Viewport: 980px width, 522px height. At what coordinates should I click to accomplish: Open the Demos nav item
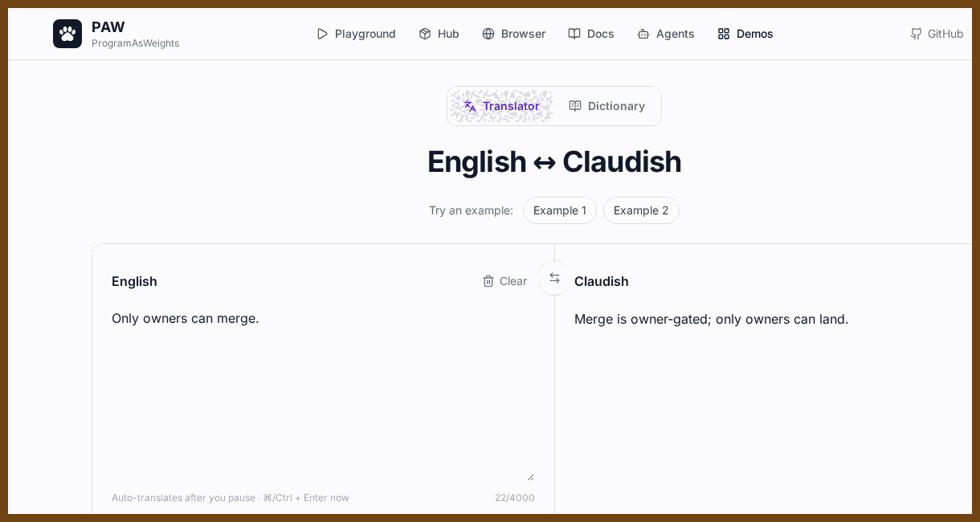(745, 34)
